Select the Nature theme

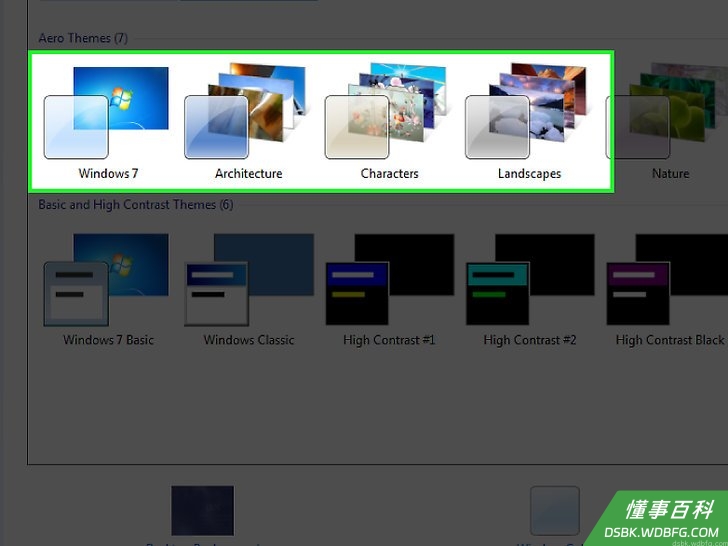coord(668,122)
